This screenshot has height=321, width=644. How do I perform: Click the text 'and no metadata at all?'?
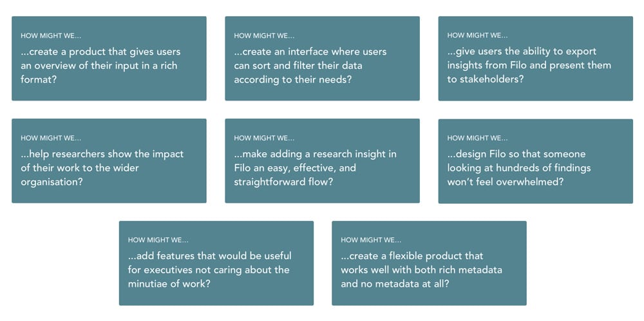pos(395,284)
